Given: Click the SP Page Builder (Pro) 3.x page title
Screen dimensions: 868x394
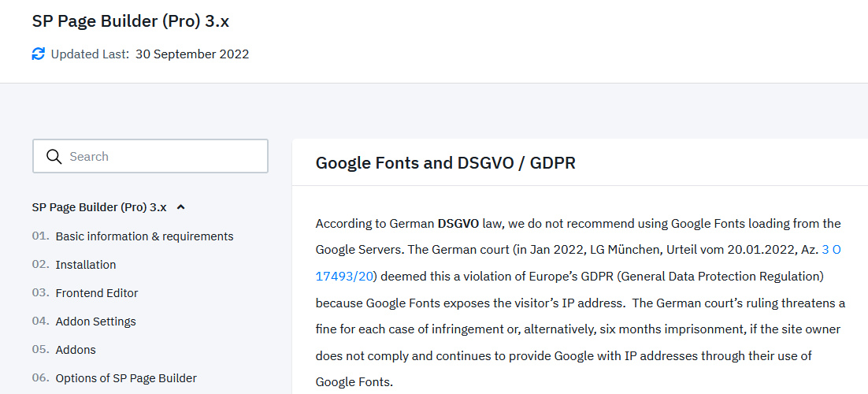Looking at the screenshot, I should click(131, 21).
